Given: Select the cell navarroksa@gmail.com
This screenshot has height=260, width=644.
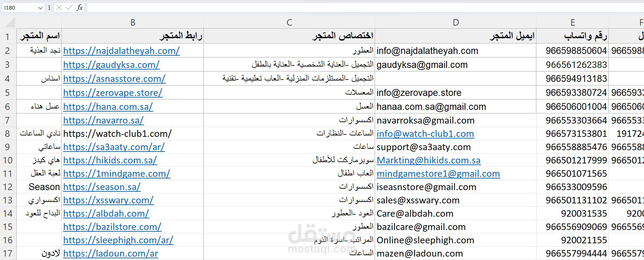Looking at the screenshot, I should [456, 120].
